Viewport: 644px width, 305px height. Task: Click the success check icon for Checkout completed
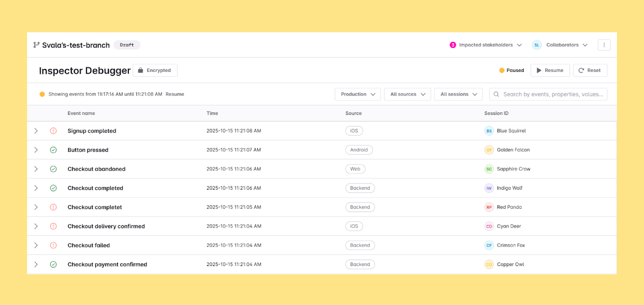[53, 188]
